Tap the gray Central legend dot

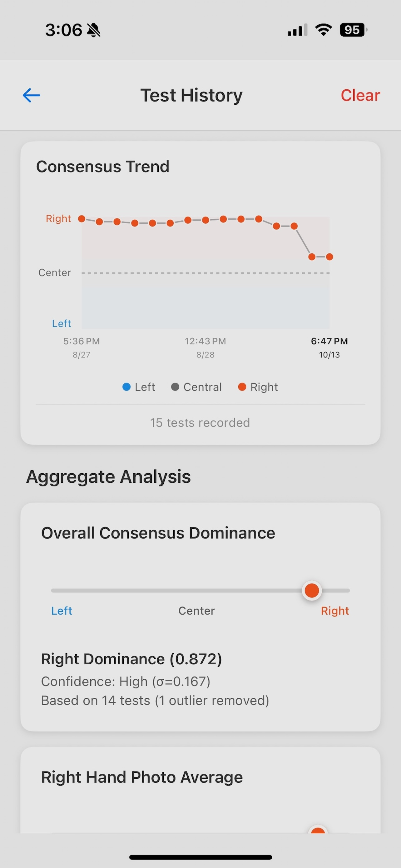tap(175, 387)
